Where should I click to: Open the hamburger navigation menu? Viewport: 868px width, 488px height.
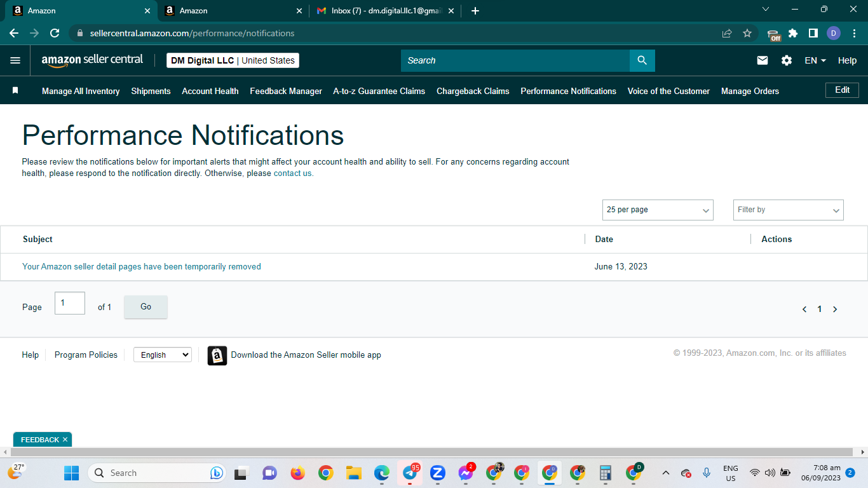pyautogui.click(x=15, y=60)
